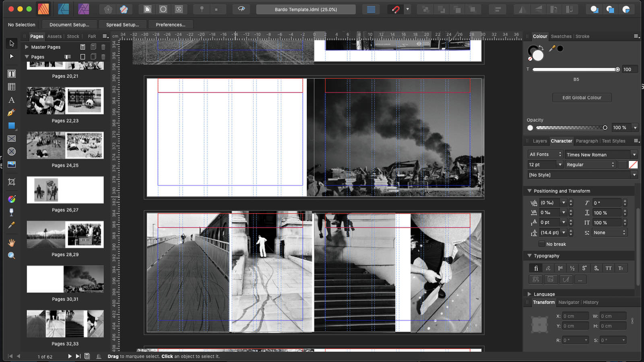Select the Transparency tool
The width and height of the screenshot is (644, 362).
tap(12, 212)
